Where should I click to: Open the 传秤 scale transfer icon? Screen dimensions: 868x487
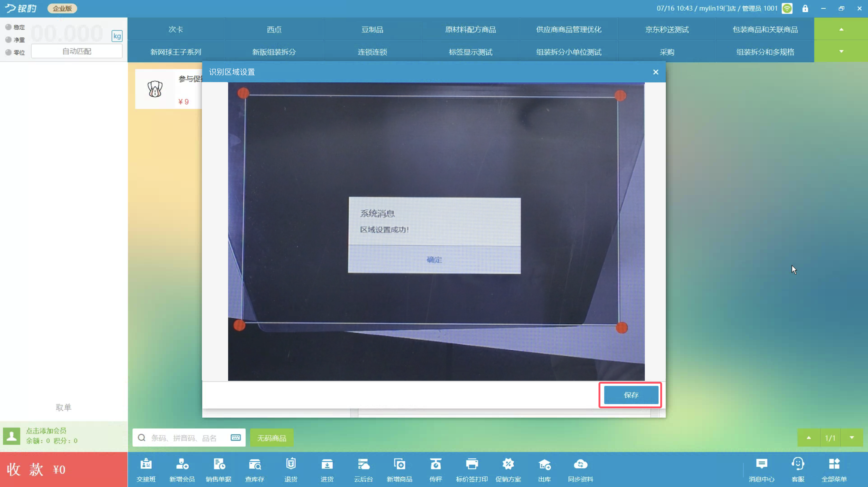tap(436, 469)
